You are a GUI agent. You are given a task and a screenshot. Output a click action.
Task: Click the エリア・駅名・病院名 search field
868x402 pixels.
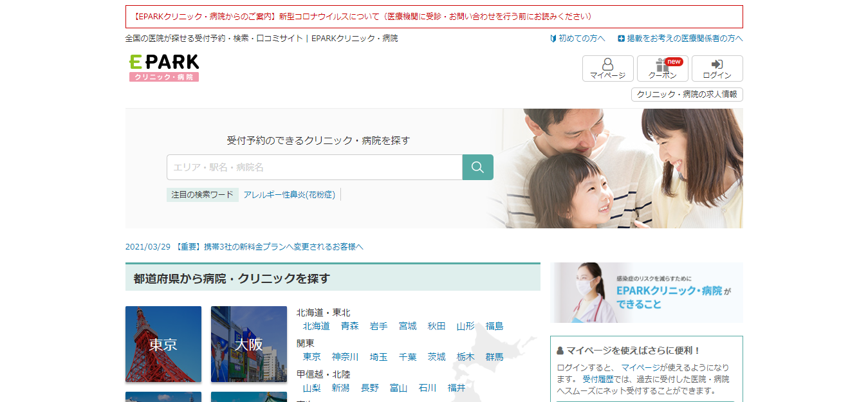pyautogui.click(x=314, y=167)
